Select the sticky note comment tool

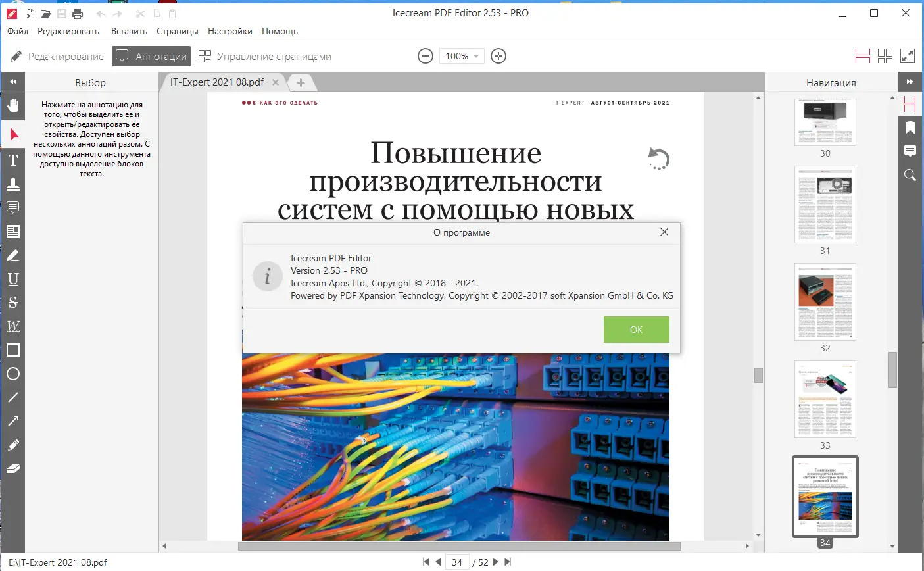pos(13,208)
